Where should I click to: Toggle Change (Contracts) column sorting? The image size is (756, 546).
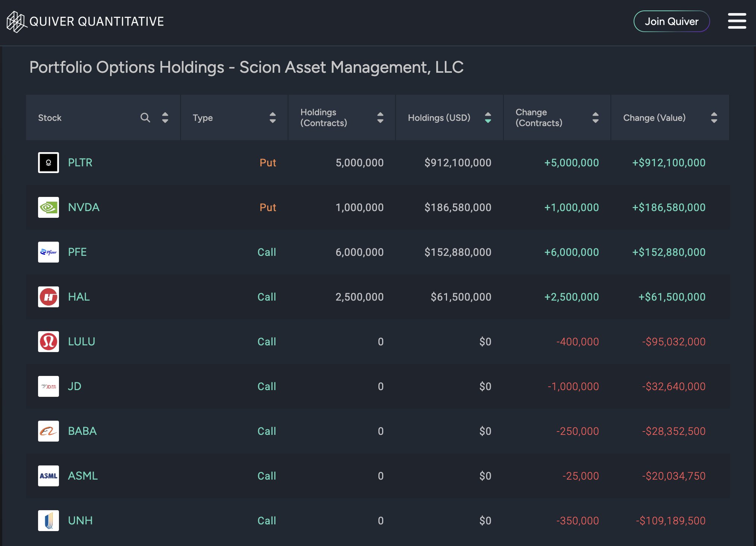coord(595,117)
